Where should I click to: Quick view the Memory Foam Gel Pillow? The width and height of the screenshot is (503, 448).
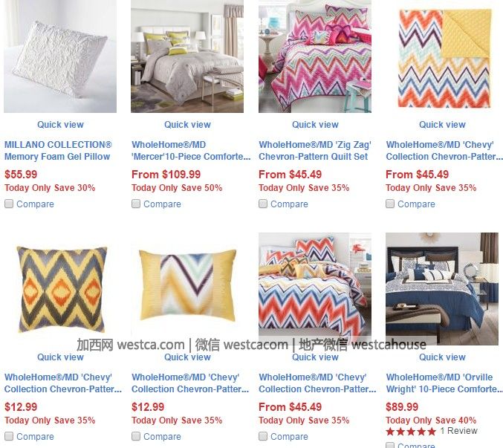pos(60,124)
